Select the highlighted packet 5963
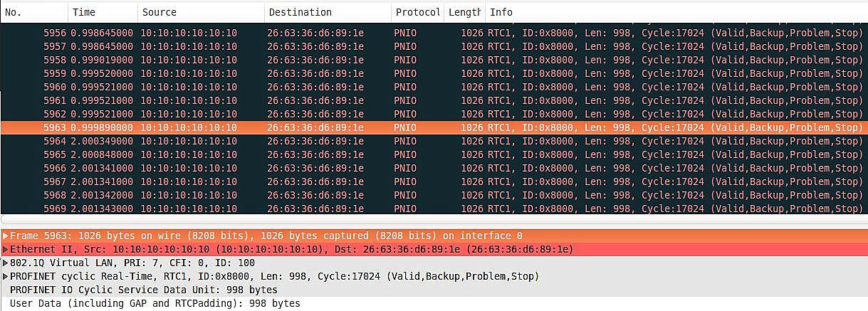The image size is (868, 311). [x=285, y=127]
